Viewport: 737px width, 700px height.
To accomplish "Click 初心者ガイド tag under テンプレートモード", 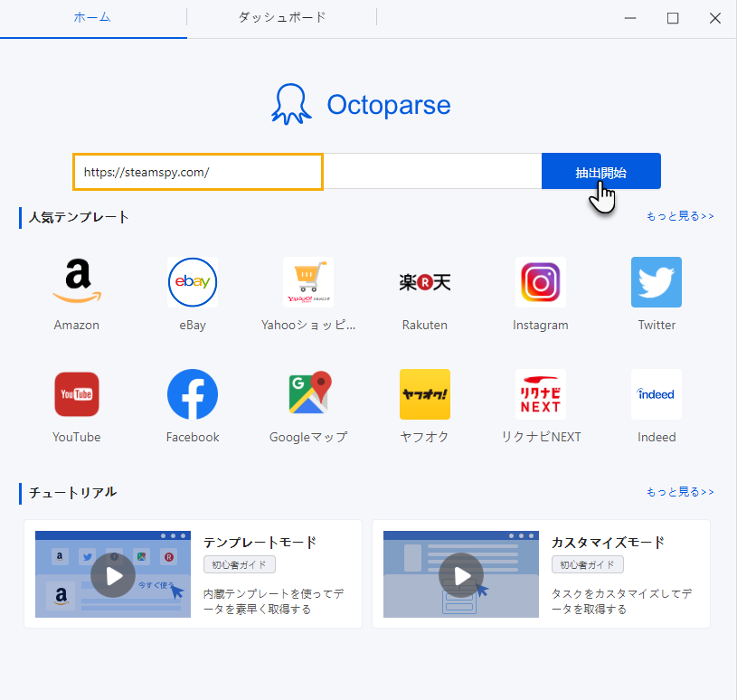I will (240, 564).
